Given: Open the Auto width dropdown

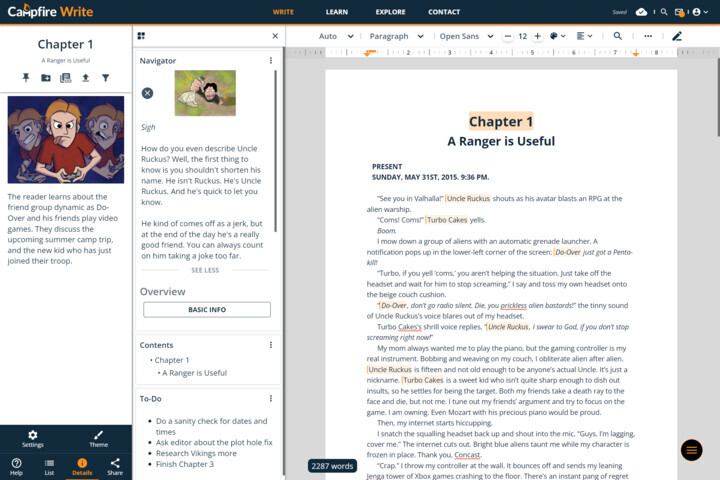Looking at the screenshot, I should pyautogui.click(x=336, y=36).
